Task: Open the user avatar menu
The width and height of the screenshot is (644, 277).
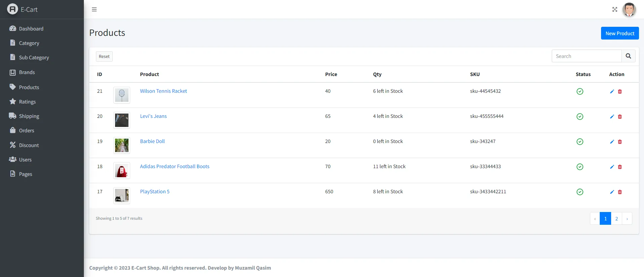Action: 629,9
